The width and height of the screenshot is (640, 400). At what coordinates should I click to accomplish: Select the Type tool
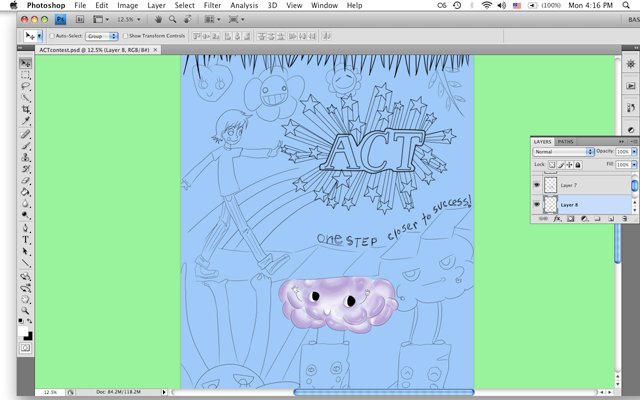[26, 241]
